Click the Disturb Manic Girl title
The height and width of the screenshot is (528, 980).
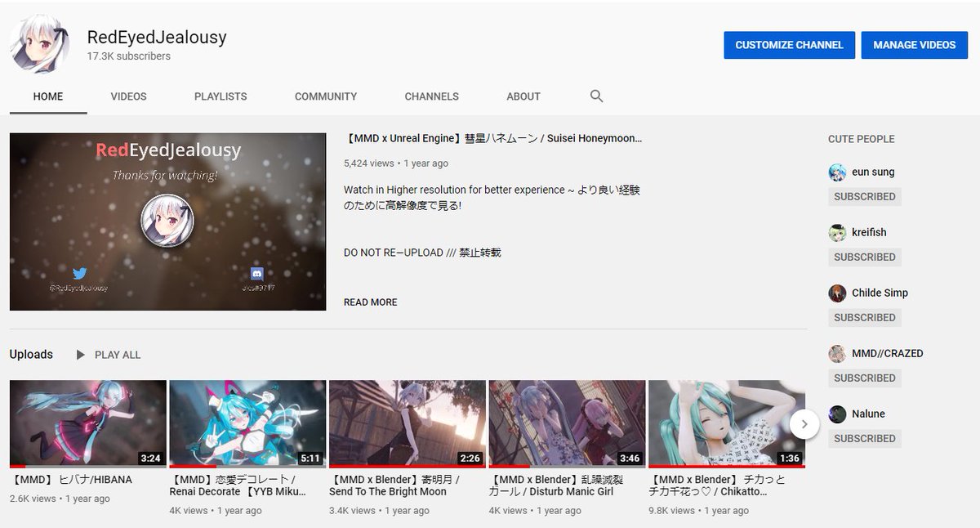point(555,485)
